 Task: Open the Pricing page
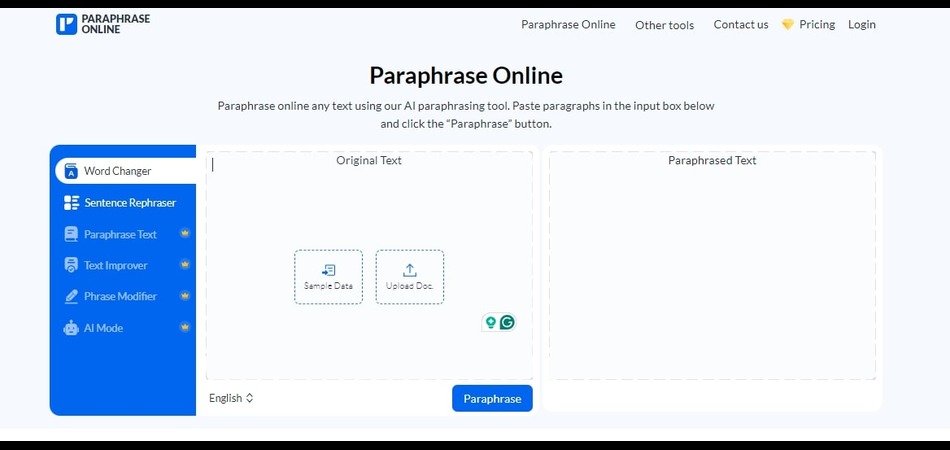pyautogui.click(x=817, y=24)
